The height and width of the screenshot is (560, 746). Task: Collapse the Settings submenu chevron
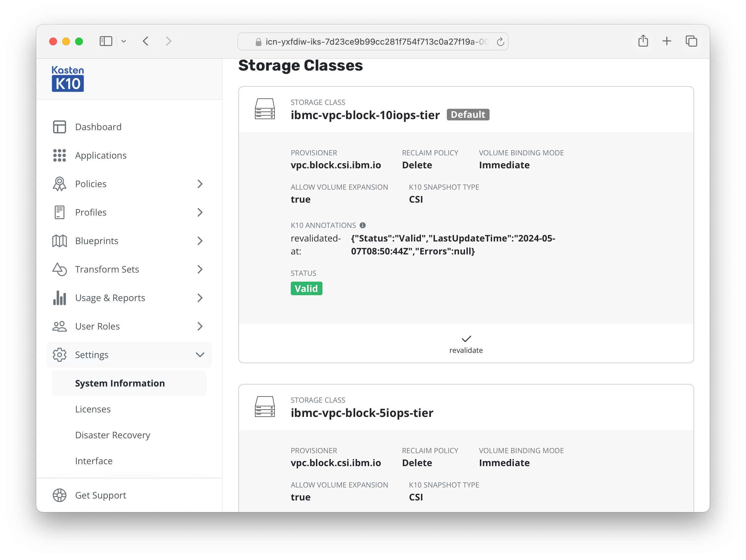coord(200,355)
